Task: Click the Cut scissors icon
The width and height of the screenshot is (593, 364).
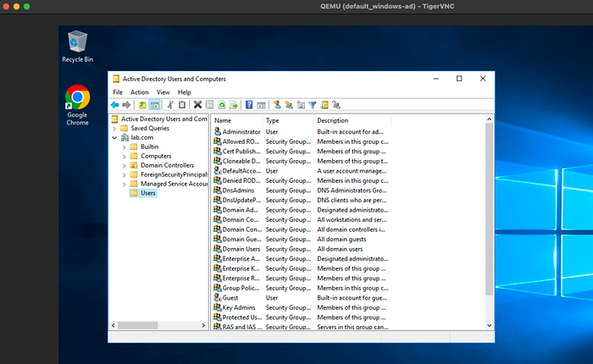Action: pyautogui.click(x=170, y=105)
